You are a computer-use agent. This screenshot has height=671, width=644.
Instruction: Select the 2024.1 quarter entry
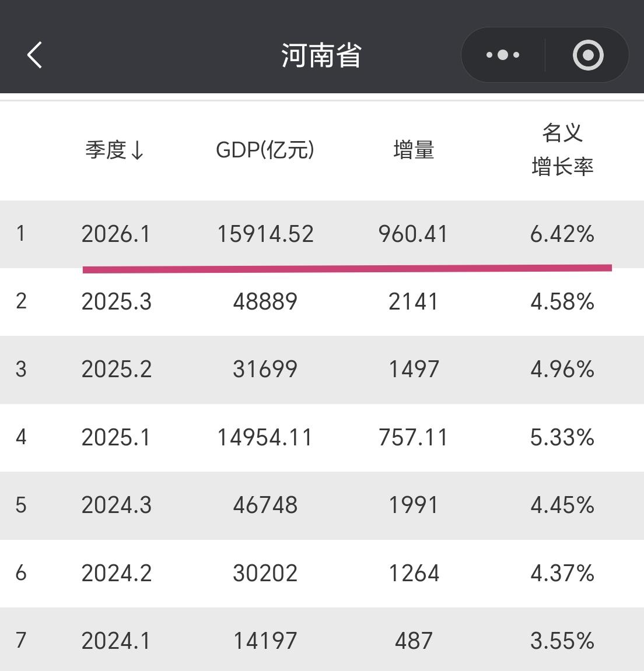(x=117, y=641)
